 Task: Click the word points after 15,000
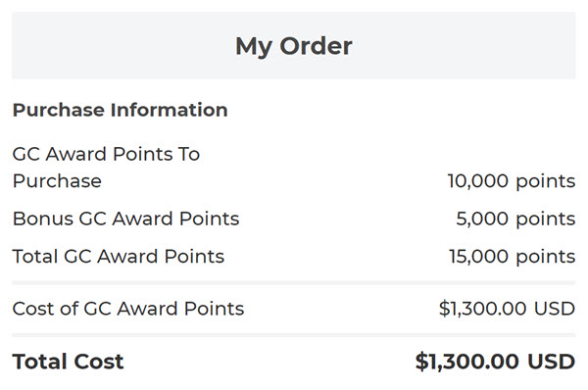(546, 258)
